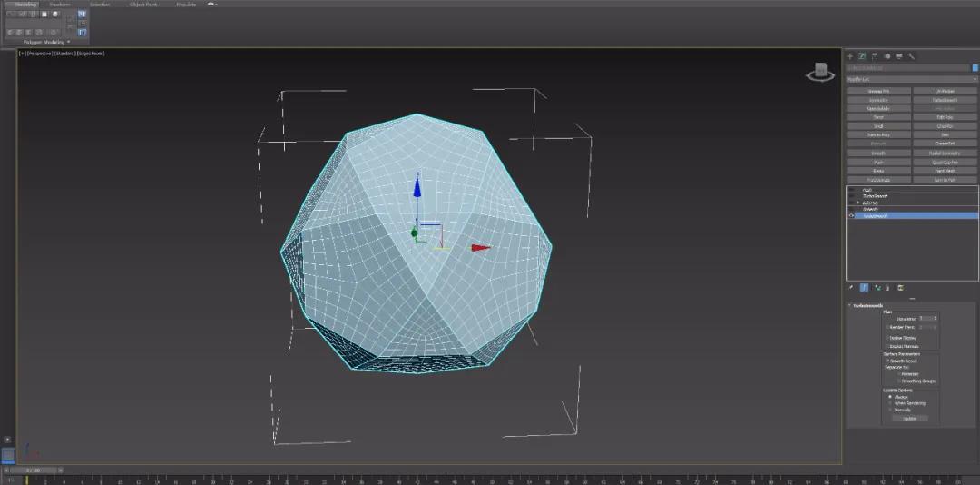Image resolution: width=980 pixels, height=485 pixels.
Task: Click the Shell modifier button
Action: point(878,125)
